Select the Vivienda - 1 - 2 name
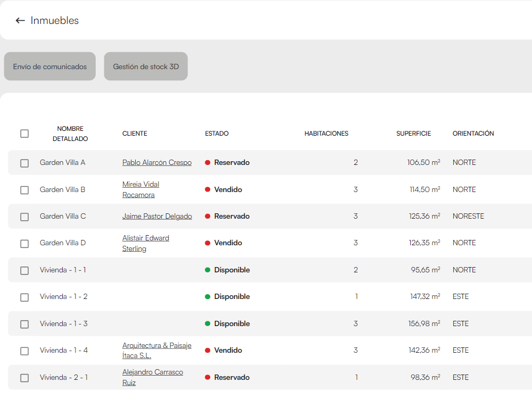This screenshot has width=532, height=399. pos(63,296)
